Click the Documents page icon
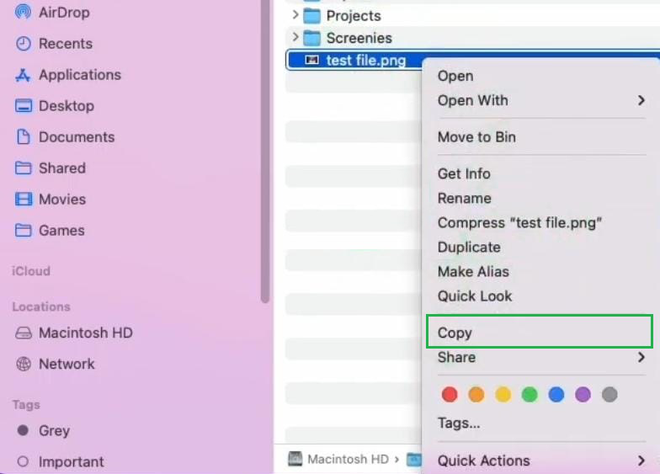Screen dimensions: 660x474 pos(23,137)
